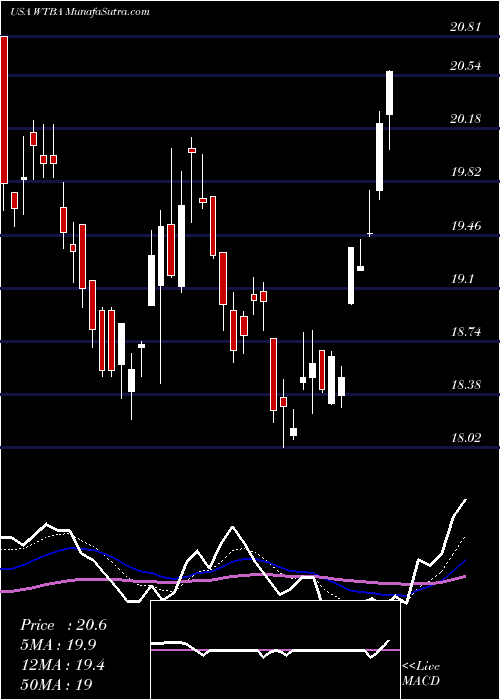Click the '<<Live MACD' label
Image resolution: width=500 pixels, height=700 pixels.
coord(421,674)
